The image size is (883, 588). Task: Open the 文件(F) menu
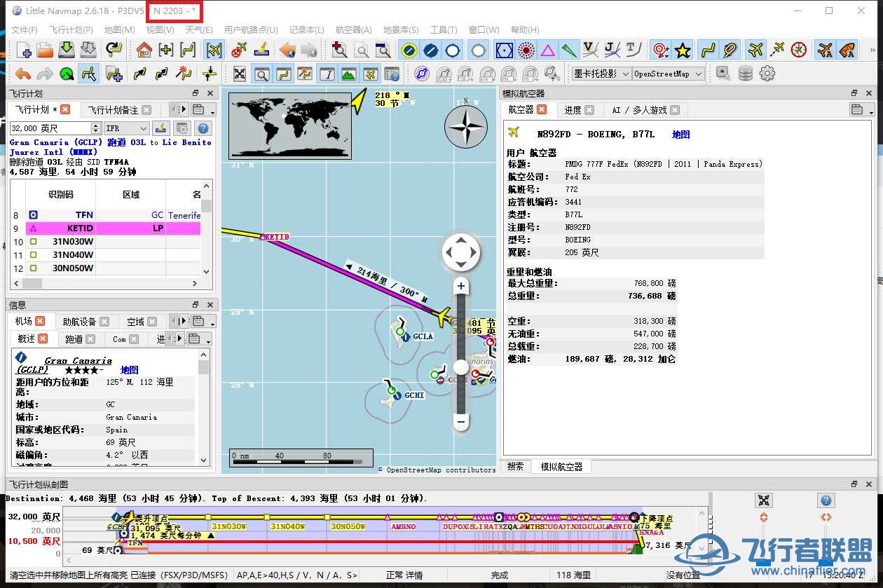point(25,29)
